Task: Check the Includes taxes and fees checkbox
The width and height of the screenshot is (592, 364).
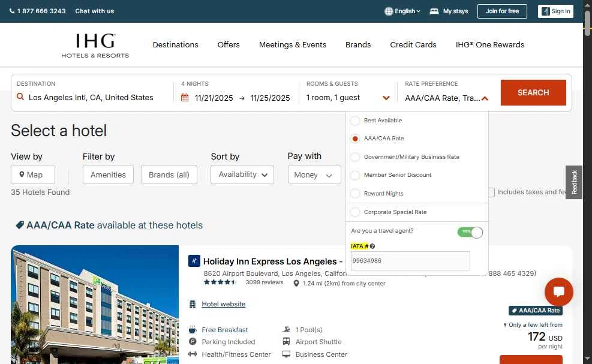Action: click(x=491, y=192)
